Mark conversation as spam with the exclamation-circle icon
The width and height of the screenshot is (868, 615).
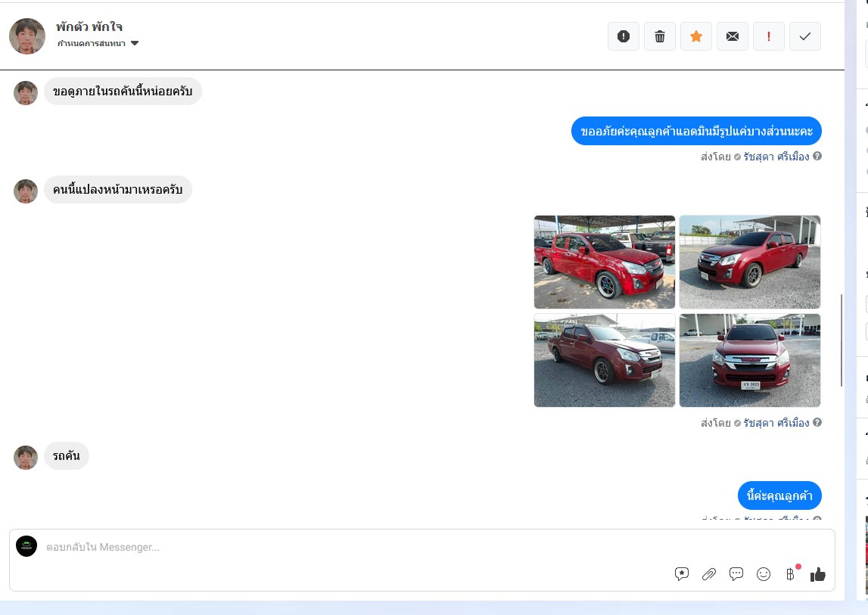click(624, 36)
